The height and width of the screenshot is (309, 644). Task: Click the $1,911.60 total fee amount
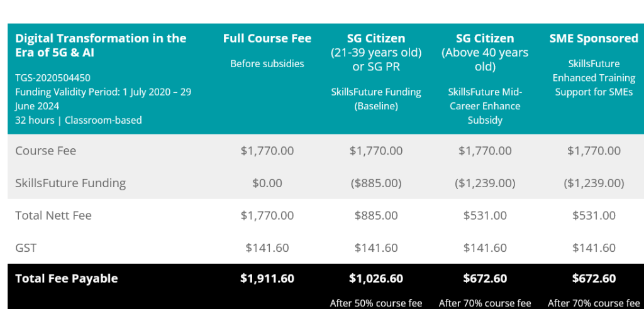pyautogui.click(x=267, y=279)
